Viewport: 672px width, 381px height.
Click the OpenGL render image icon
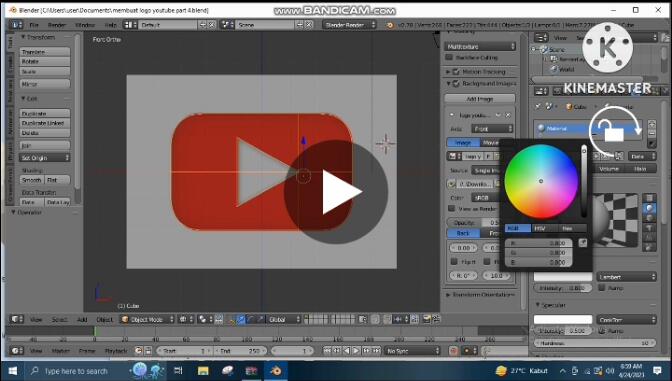[426, 319]
